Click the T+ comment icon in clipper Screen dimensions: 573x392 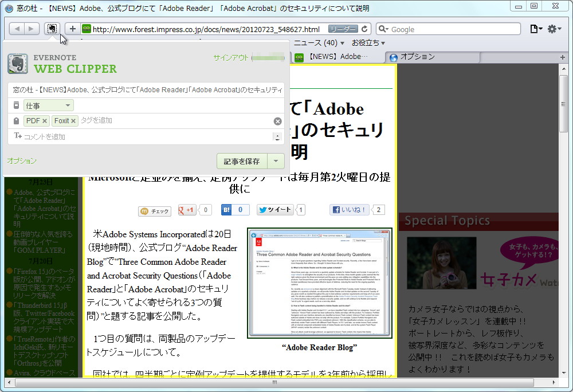click(17, 136)
